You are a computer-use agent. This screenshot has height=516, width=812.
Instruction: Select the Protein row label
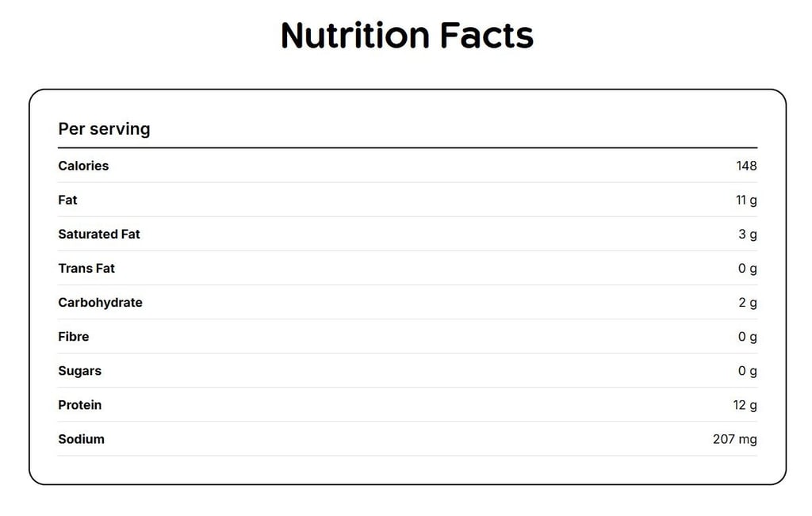[80, 405]
